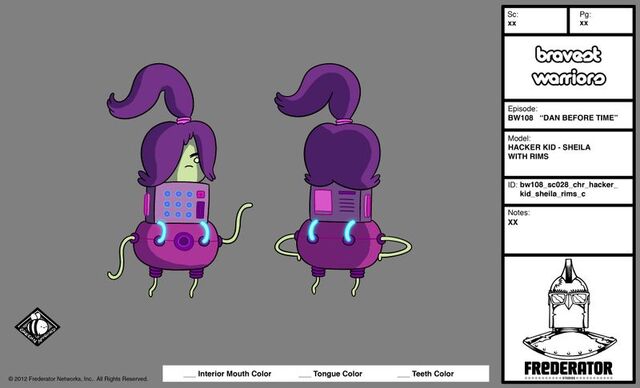
Task: Click the round dial on front pink body
Action: [184, 242]
